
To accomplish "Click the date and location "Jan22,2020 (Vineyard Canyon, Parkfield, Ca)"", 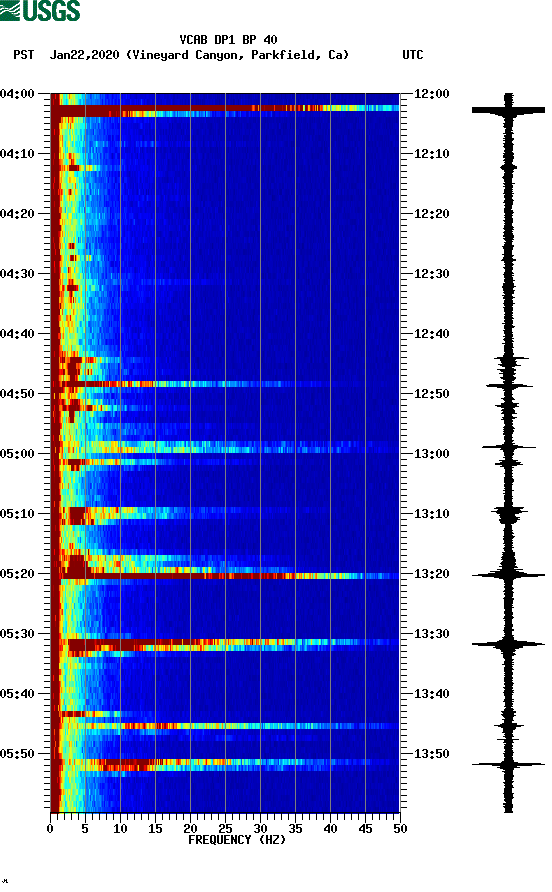I will coord(199,55).
